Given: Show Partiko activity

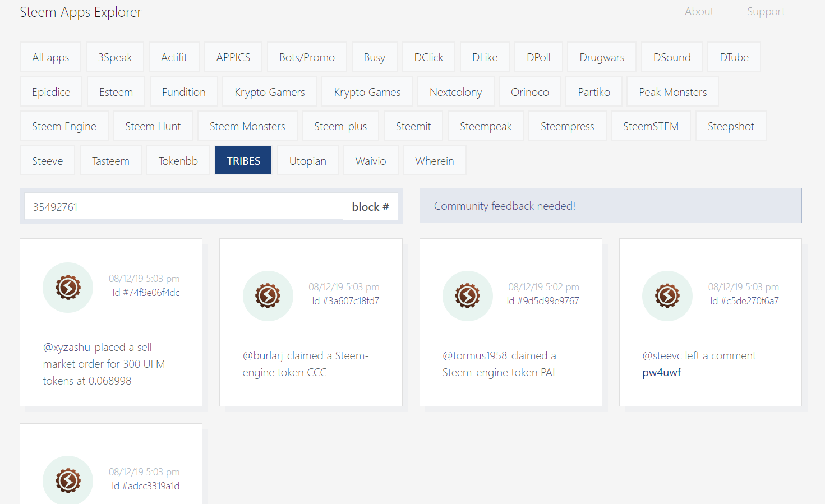Looking at the screenshot, I should click(x=594, y=92).
